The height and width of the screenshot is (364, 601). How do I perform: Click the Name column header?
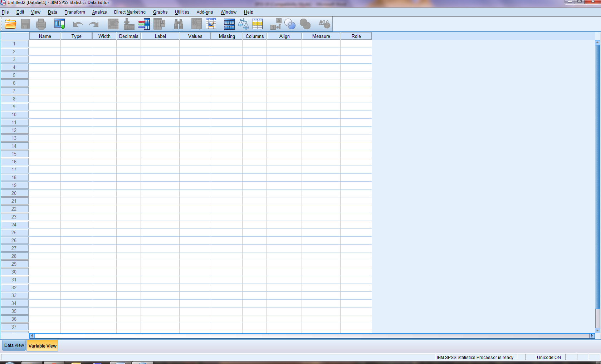[x=45, y=36]
